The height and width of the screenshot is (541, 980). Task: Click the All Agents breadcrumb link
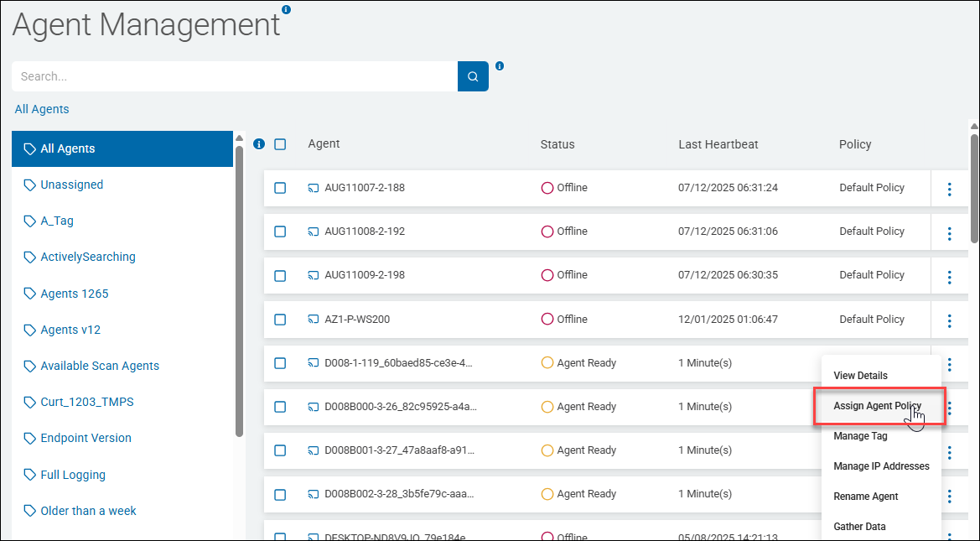click(x=42, y=109)
